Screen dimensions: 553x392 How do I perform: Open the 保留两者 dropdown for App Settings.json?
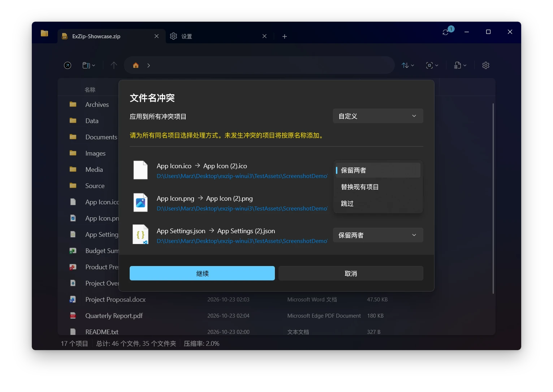pos(378,235)
